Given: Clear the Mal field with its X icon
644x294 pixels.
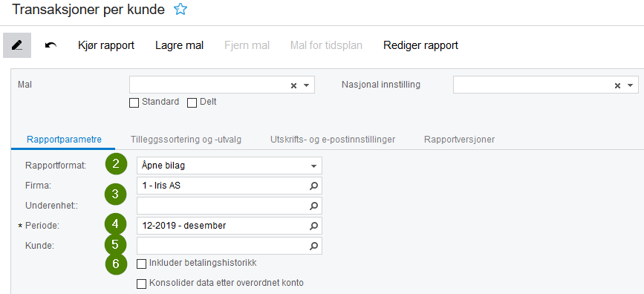Looking at the screenshot, I should 293,85.
